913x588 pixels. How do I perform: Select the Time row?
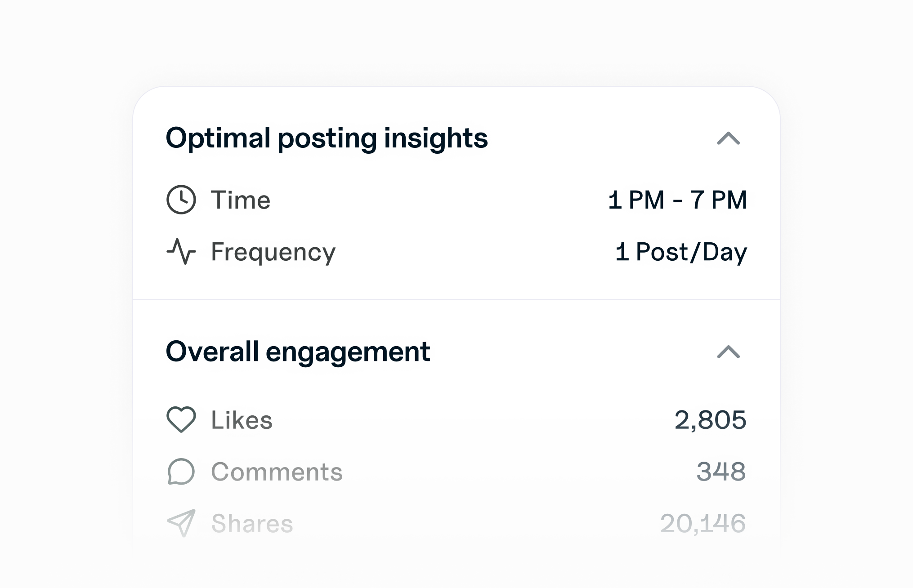(241, 200)
